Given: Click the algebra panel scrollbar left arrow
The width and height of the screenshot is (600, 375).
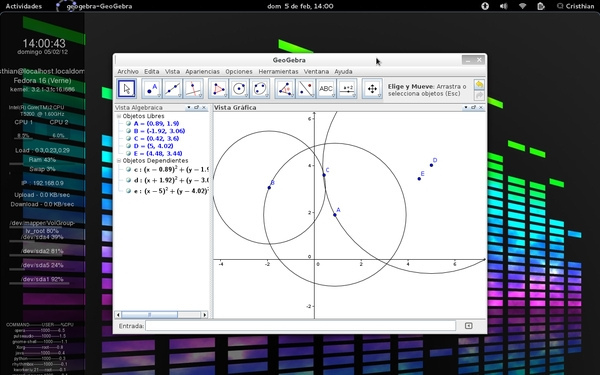Looking at the screenshot, I should click(x=118, y=315).
